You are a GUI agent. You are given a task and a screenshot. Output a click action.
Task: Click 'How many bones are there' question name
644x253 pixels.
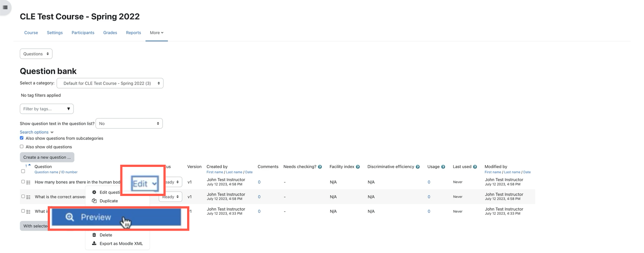point(78,182)
